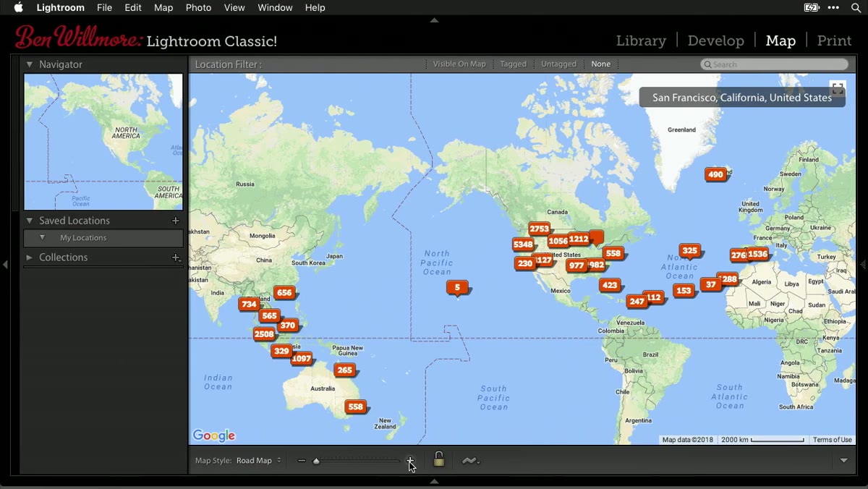Select the 5348 photo marker
The width and height of the screenshot is (868, 489).
tap(523, 244)
